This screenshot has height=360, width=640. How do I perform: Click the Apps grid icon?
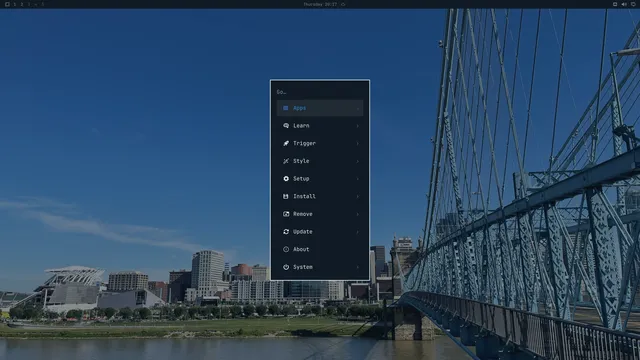[x=286, y=108]
